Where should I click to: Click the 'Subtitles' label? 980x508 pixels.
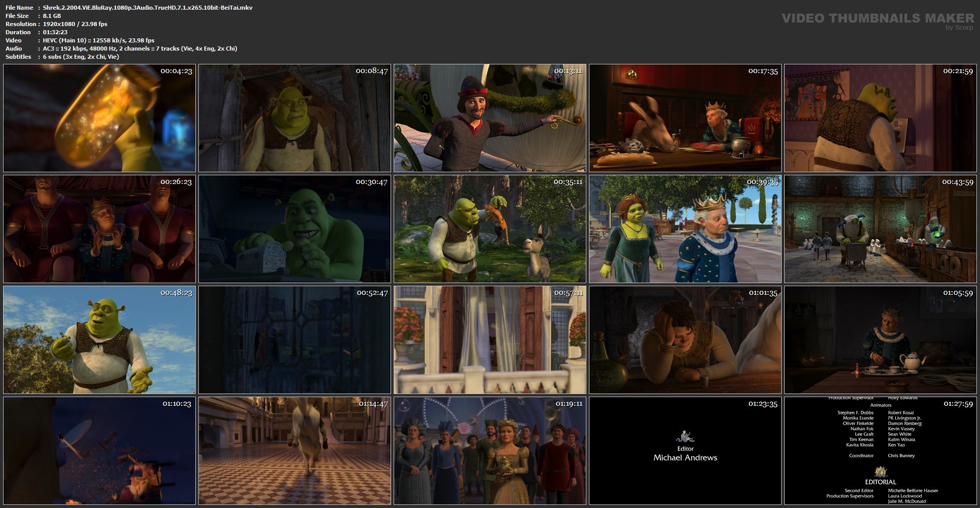pyautogui.click(x=18, y=57)
